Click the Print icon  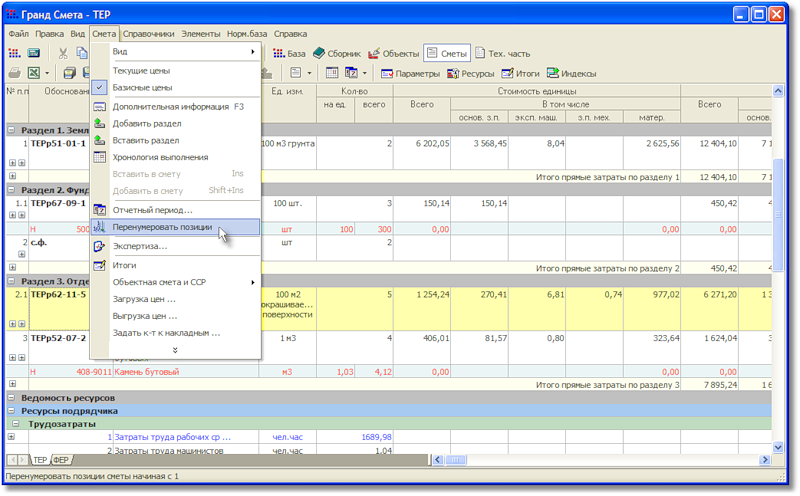pyautogui.click(x=15, y=73)
